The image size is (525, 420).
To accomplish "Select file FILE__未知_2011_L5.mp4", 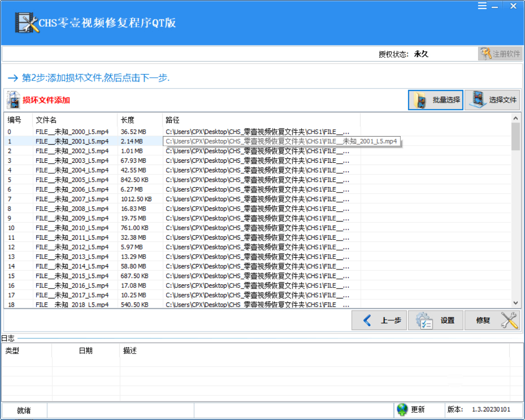I will tap(72, 238).
